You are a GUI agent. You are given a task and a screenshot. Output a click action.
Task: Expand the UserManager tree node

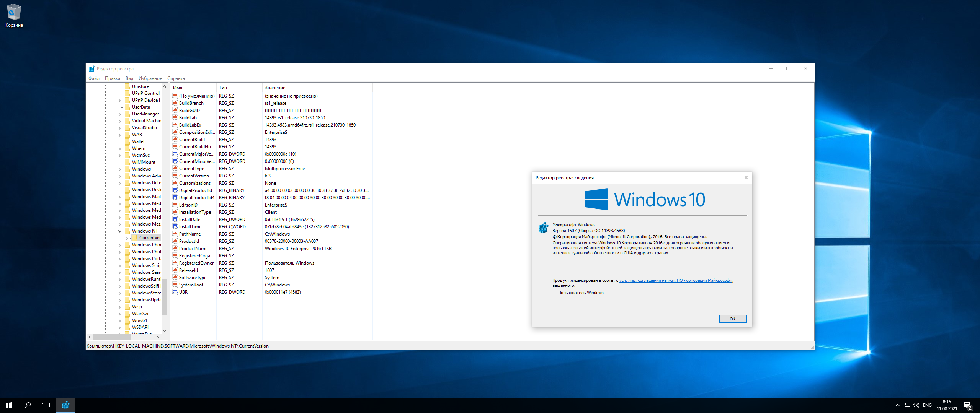(119, 114)
